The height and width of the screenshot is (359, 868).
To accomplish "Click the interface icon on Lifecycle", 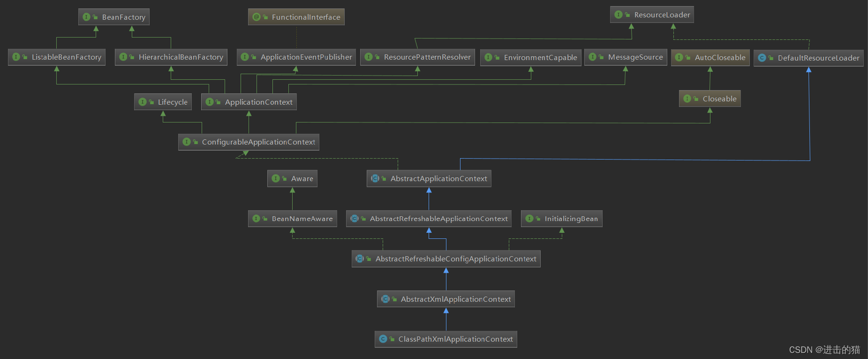I will point(142,102).
